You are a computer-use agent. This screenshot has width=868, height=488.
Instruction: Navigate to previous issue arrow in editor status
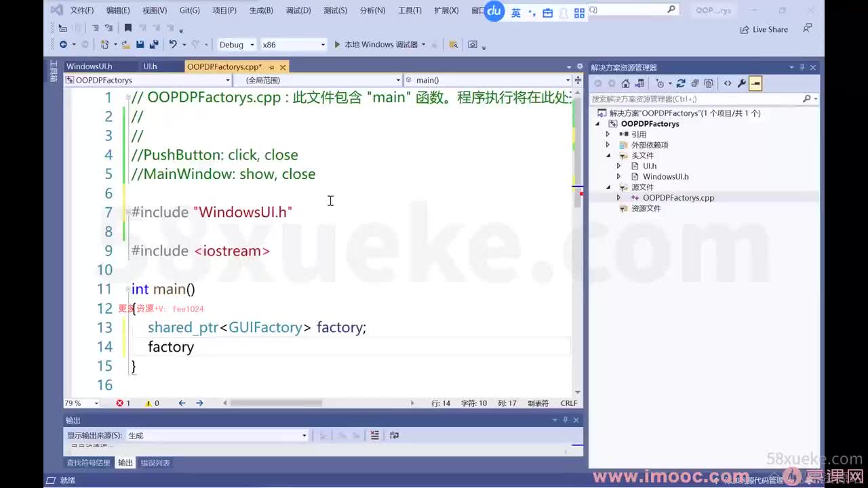(182, 403)
